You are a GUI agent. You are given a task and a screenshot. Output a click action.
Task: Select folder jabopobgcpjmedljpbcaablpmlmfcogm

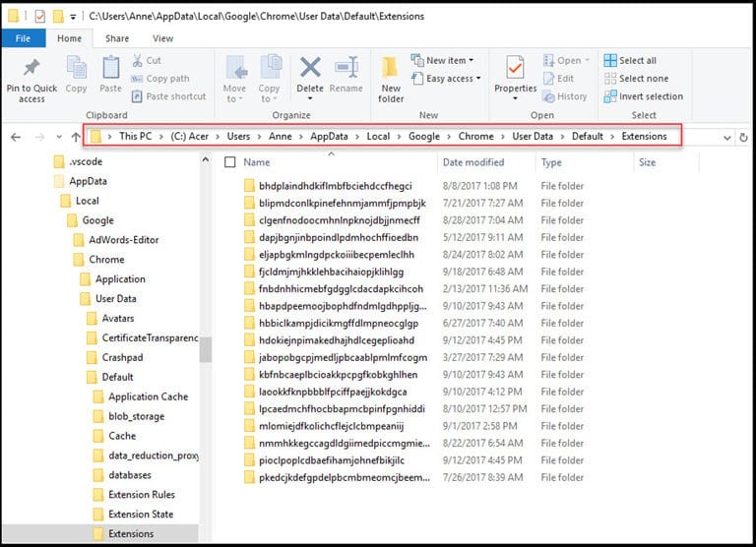pyautogui.click(x=343, y=357)
